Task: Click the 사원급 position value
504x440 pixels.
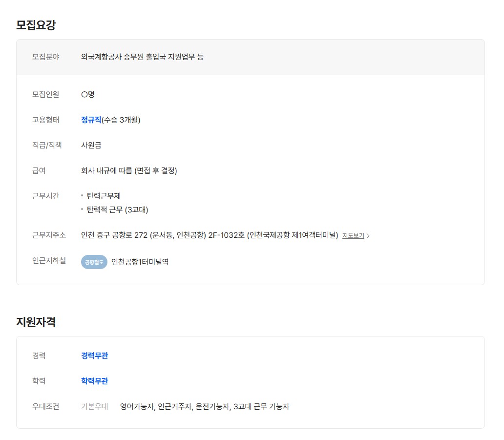Action: point(91,145)
